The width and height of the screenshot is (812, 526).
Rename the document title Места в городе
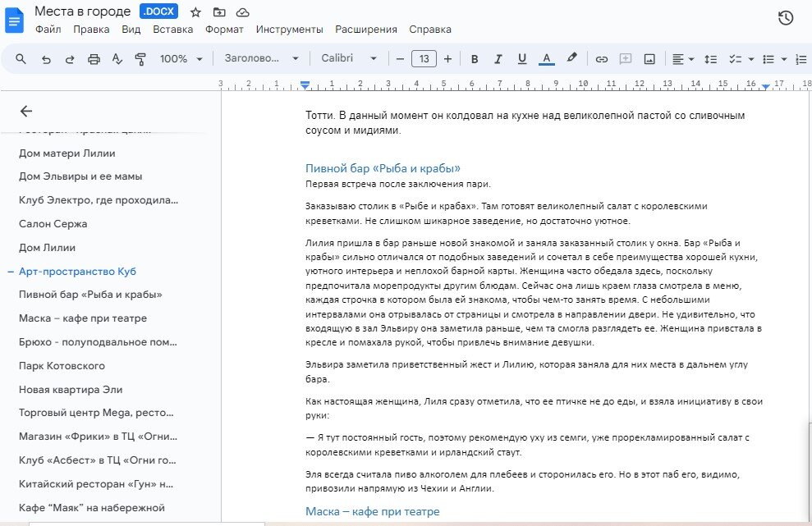(83, 11)
